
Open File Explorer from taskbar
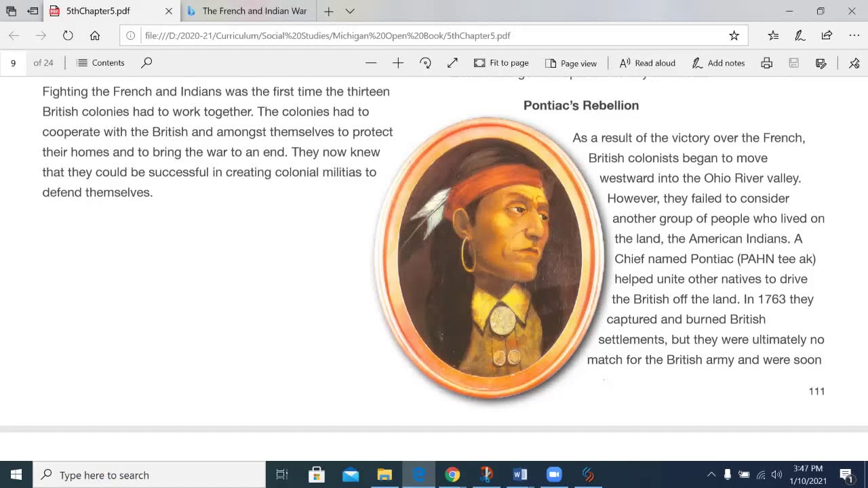(x=384, y=474)
